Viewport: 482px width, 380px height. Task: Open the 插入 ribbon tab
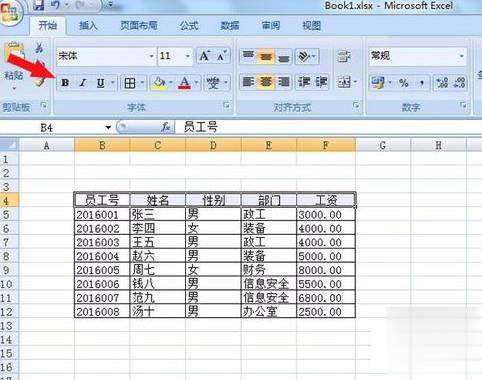point(88,25)
